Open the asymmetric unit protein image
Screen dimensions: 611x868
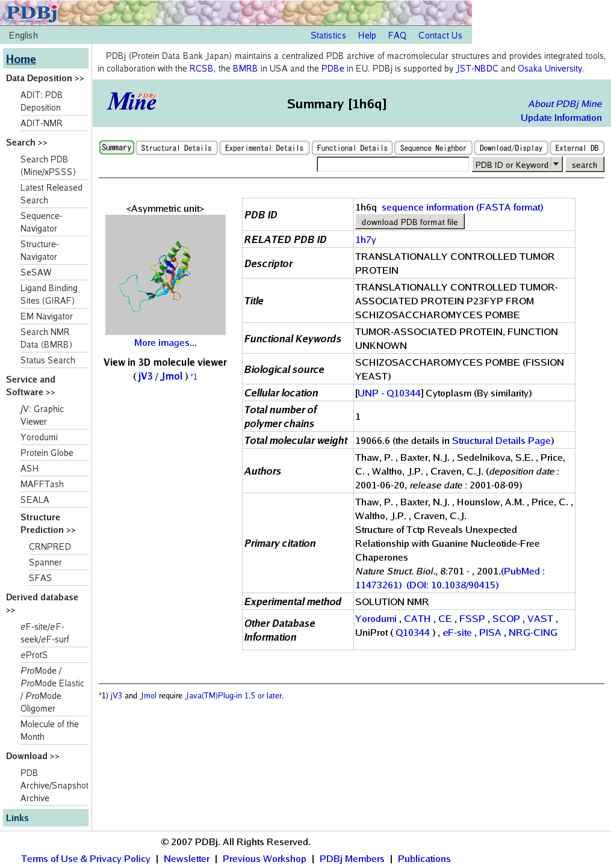(x=166, y=275)
